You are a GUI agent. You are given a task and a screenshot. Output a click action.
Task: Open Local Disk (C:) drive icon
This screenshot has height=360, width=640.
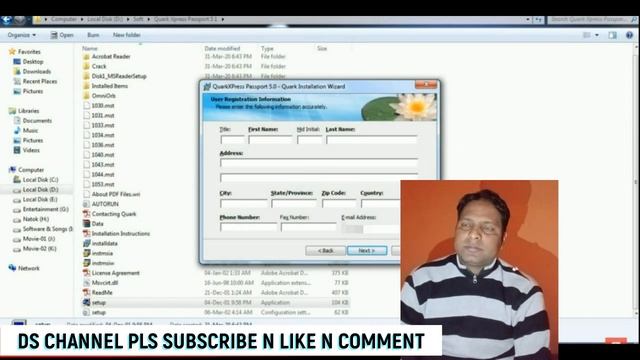point(17,180)
